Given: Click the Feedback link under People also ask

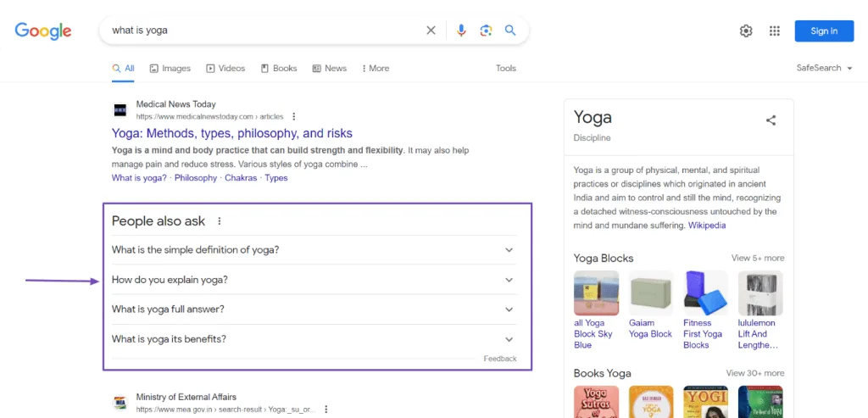Looking at the screenshot, I should [500, 359].
